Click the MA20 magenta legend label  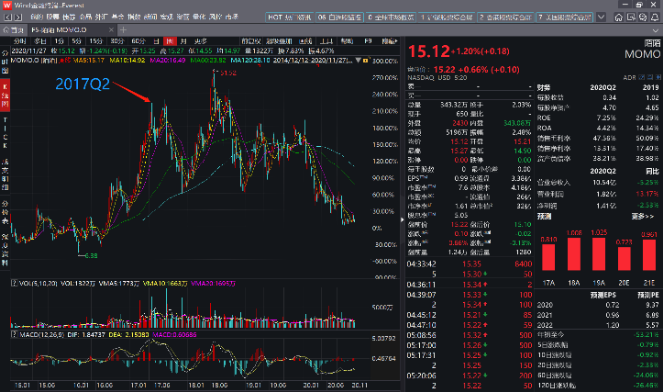point(167,61)
